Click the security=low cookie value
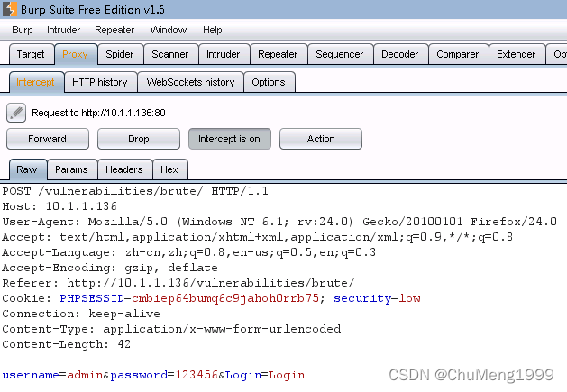The width and height of the screenshot is (567, 392). (x=377, y=298)
